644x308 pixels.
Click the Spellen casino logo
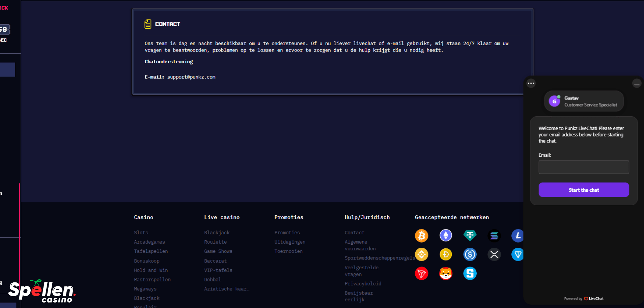pyautogui.click(x=42, y=291)
